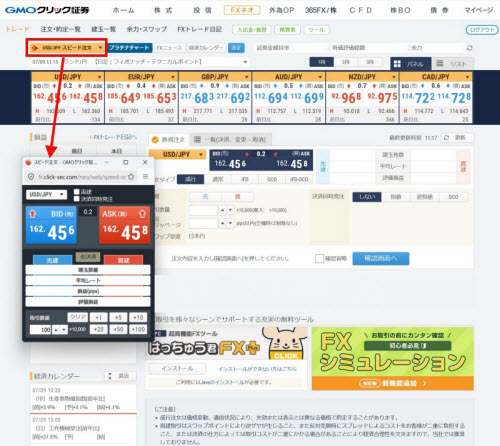Refresh the account balance with the circular arrow icon

click(470, 48)
